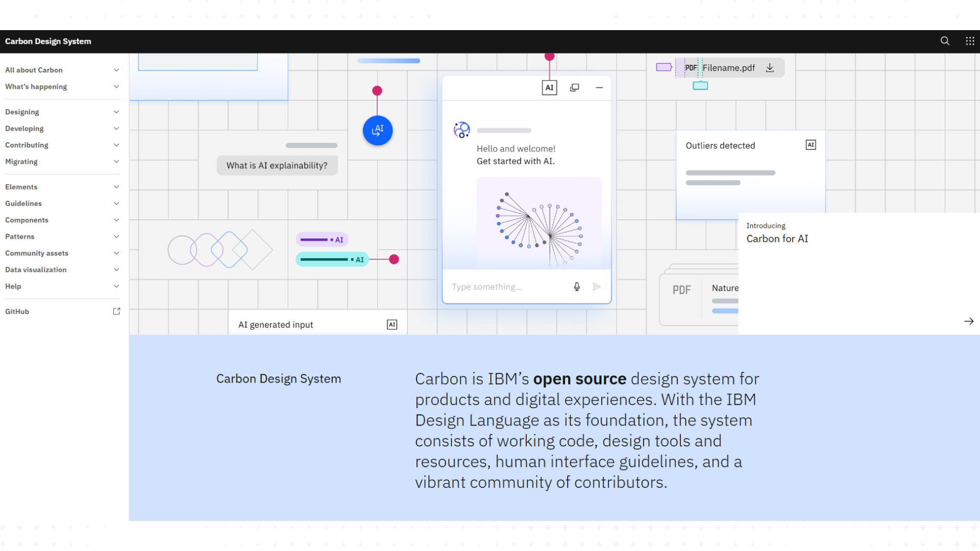Image resolution: width=980 pixels, height=551 pixels.
Task: Open the search icon in header
Action: (x=945, y=41)
